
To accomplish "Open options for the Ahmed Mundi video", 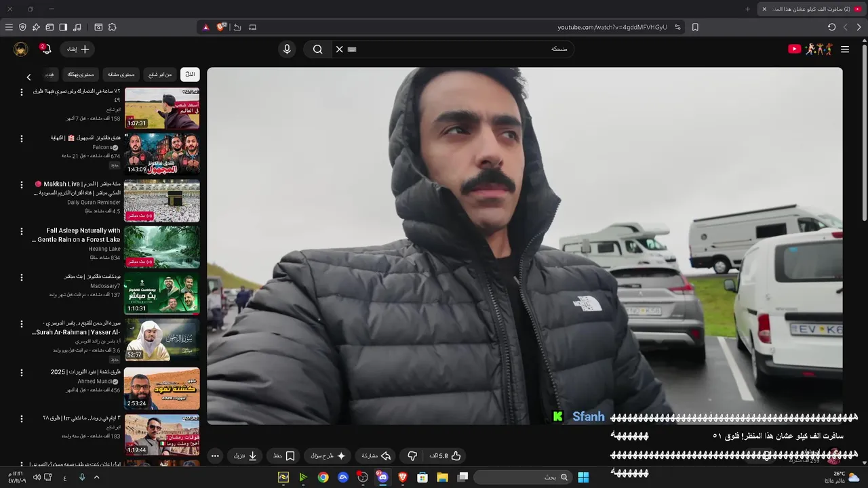I will (x=21, y=371).
